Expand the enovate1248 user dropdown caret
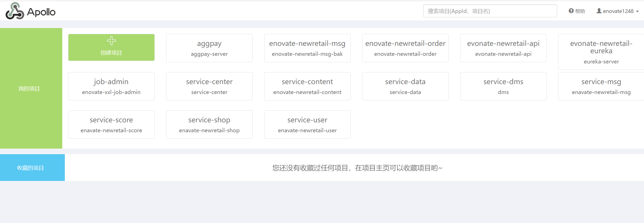This screenshot has width=644, height=223. click(x=637, y=11)
